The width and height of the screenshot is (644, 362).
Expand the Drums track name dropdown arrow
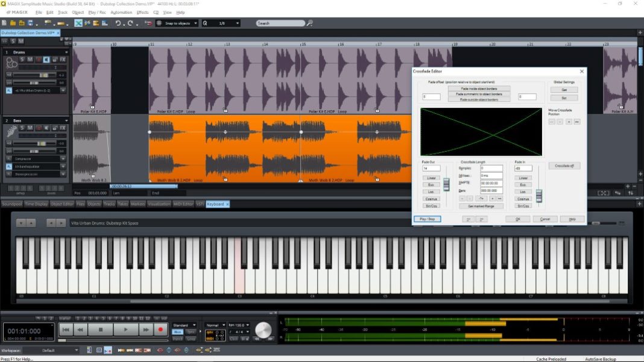[66, 52]
